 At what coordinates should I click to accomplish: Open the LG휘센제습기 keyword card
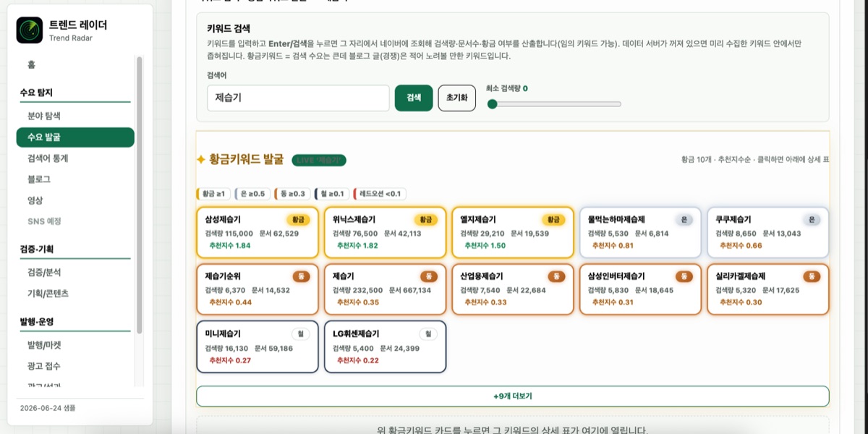[385, 346]
